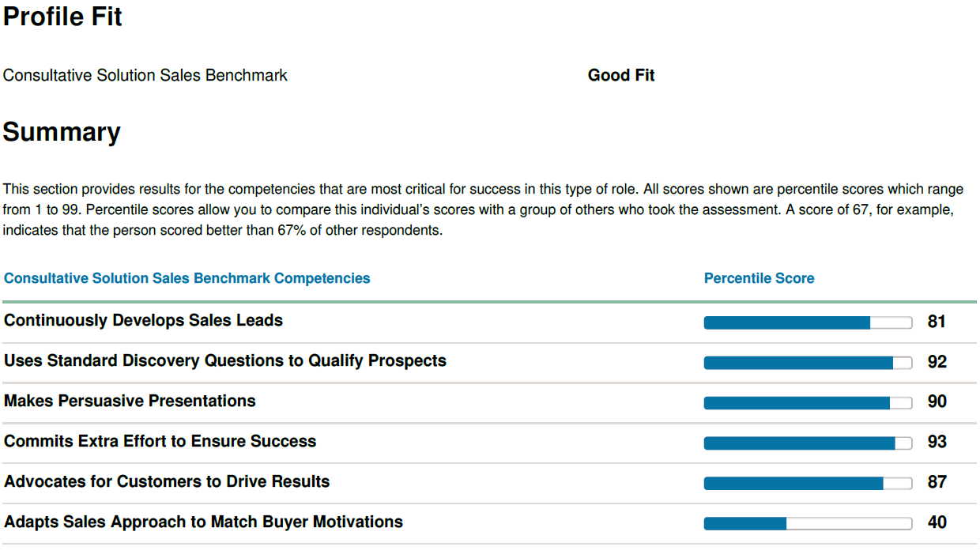Click the Good Fit result label

[x=621, y=75]
